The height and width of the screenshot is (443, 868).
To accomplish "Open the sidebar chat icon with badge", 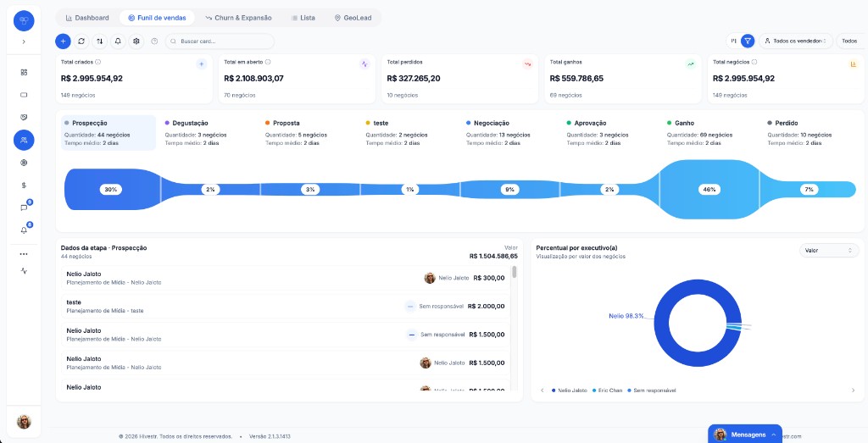I will click(24, 208).
